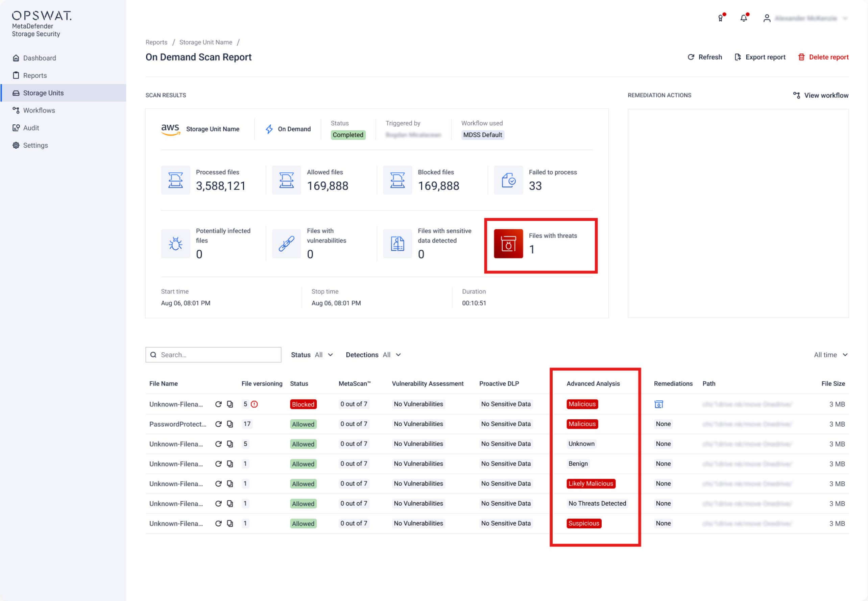Navigate to Storage Units in the sidebar
Image resolution: width=868 pixels, height=601 pixels.
[x=43, y=93]
